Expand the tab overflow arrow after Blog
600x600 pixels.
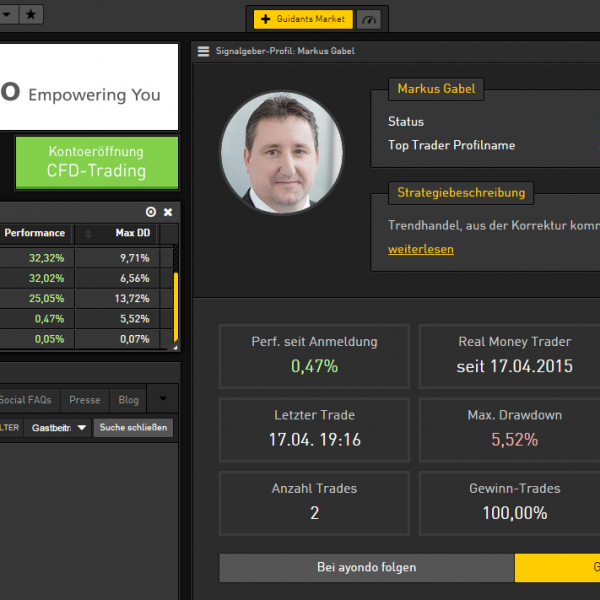[164, 399]
